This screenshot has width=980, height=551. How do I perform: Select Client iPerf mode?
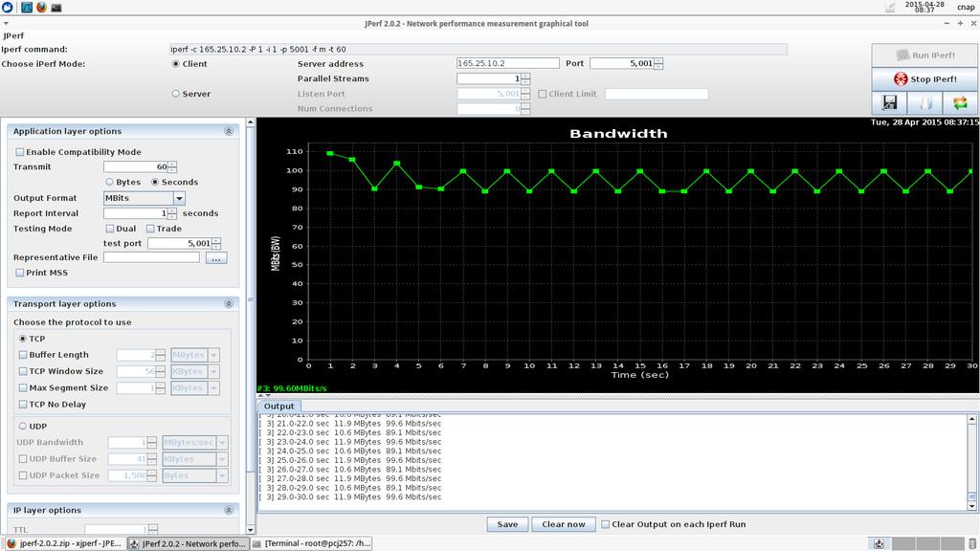click(176, 64)
